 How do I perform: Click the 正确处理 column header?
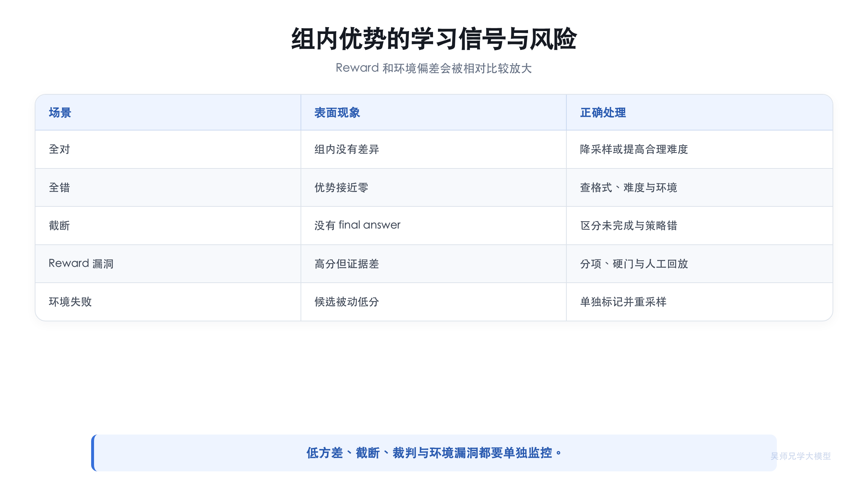point(699,112)
